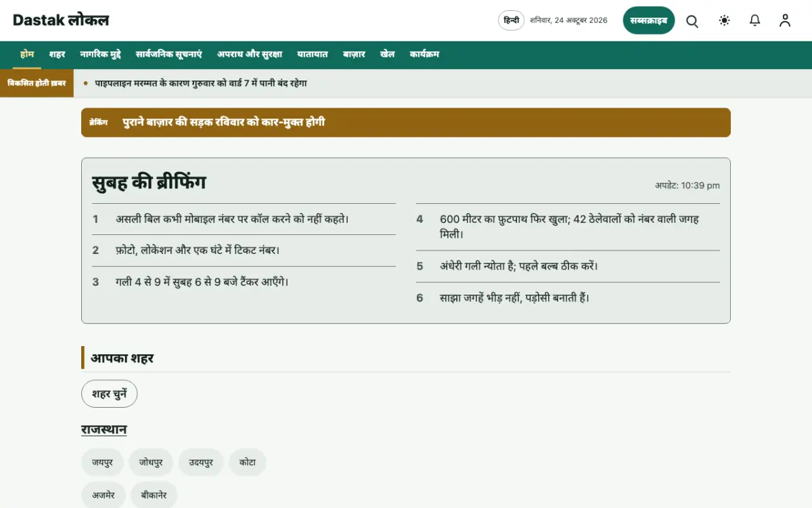This screenshot has width=812, height=508.
Task: Click the शहर चुनें button
Action: click(110, 394)
